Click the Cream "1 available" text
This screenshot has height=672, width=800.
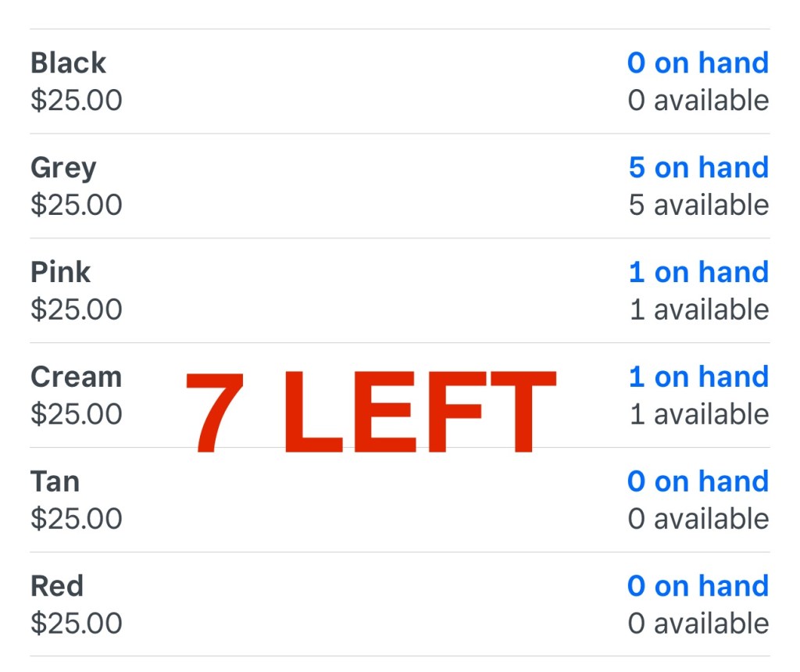click(698, 415)
